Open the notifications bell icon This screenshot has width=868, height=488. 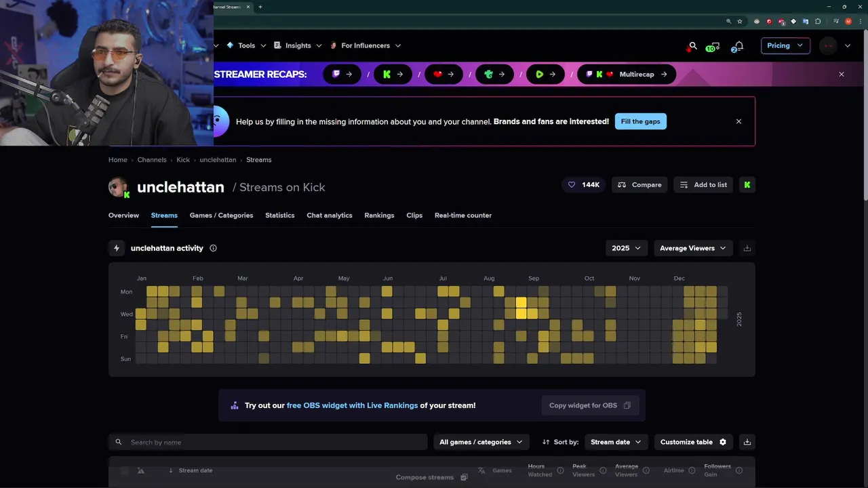tap(738, 46)
